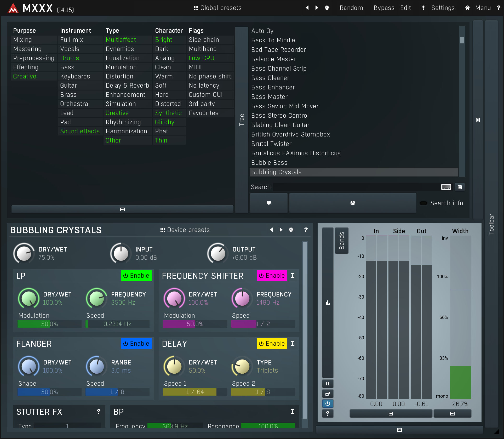Image resolution: width=504 pixels, height=439 pixels.
Task: Click the Bypass button
Action: [x=384, y=8]
